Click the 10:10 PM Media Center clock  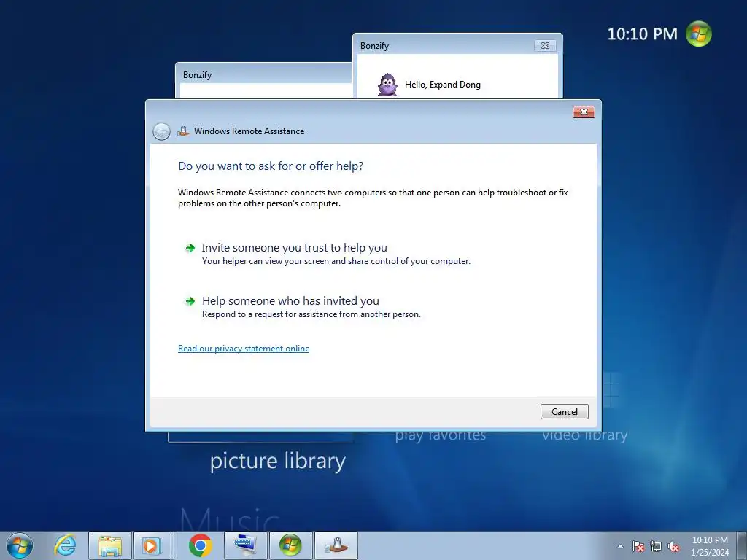point(642,34)
